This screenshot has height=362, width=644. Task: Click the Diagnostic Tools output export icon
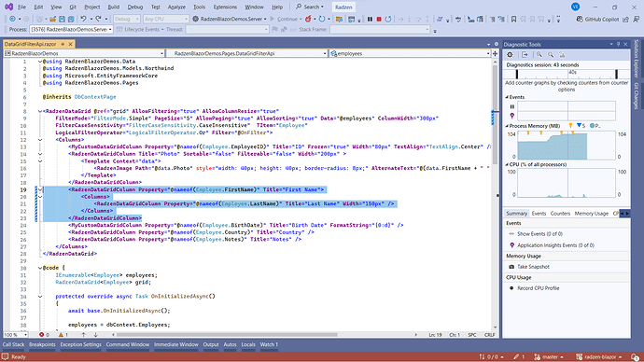[525, 55]
